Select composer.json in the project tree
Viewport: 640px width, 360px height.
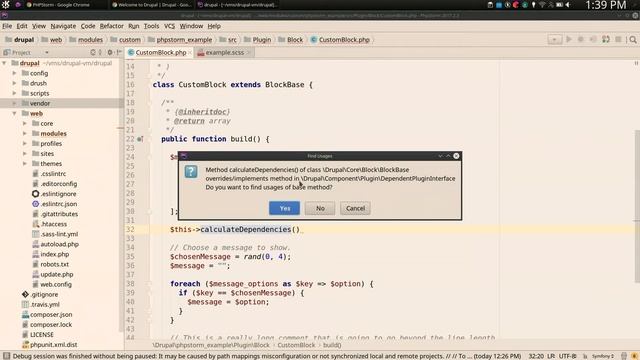(x=51, y=314)
